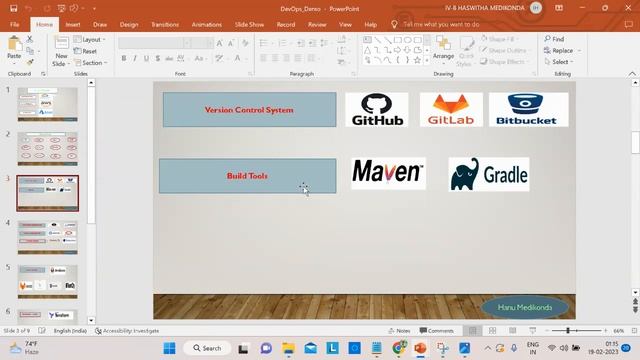Open the Layout dropdown
Viewport: 640px width, 360px height.
[x=90, y=40]
